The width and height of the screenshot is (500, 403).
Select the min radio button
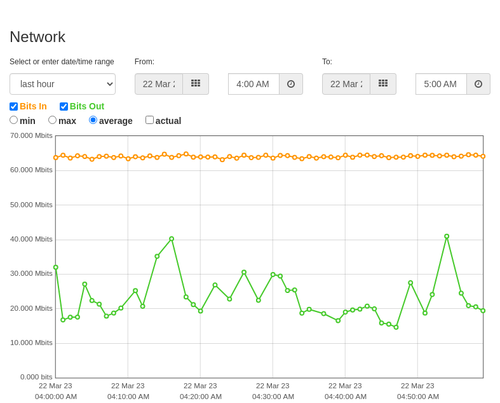pyautogui.click(x=14, y=120)
